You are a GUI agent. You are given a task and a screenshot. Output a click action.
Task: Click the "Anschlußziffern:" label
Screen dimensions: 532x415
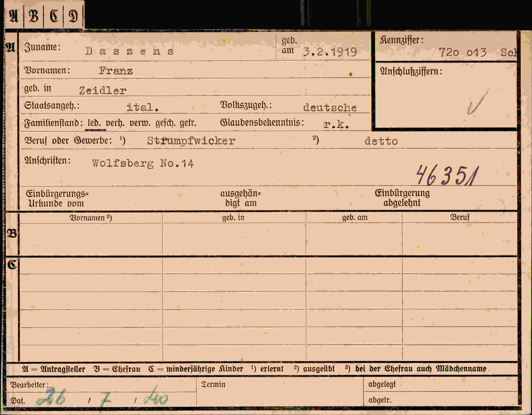[411, 71]
